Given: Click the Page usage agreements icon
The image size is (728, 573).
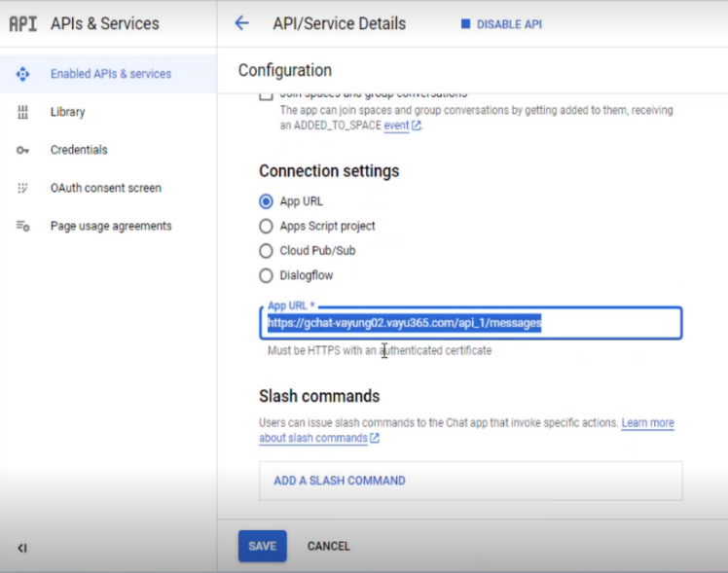Looking at the screenshot, I should 23,226.
